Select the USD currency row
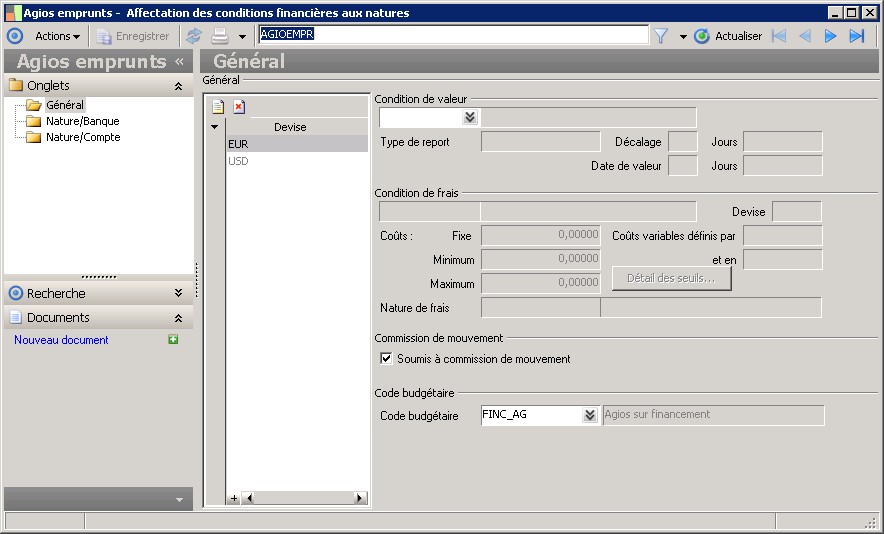The image size is (884, 534). [238, 161]
